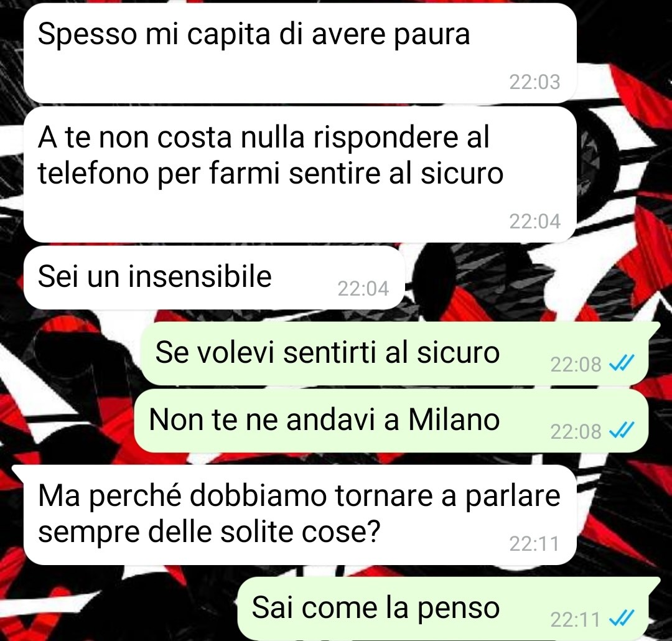Click the 22:03 timestamp on the first message
This screenshot has width=672, height=641.
tap(534, 82)
